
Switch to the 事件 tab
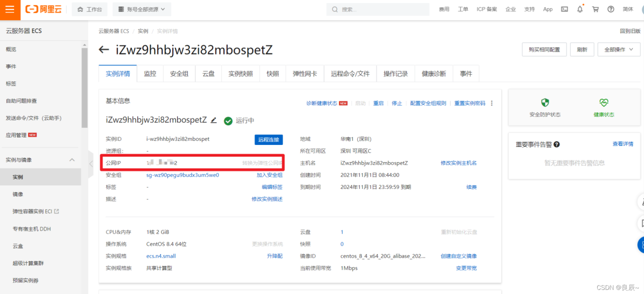466,73
